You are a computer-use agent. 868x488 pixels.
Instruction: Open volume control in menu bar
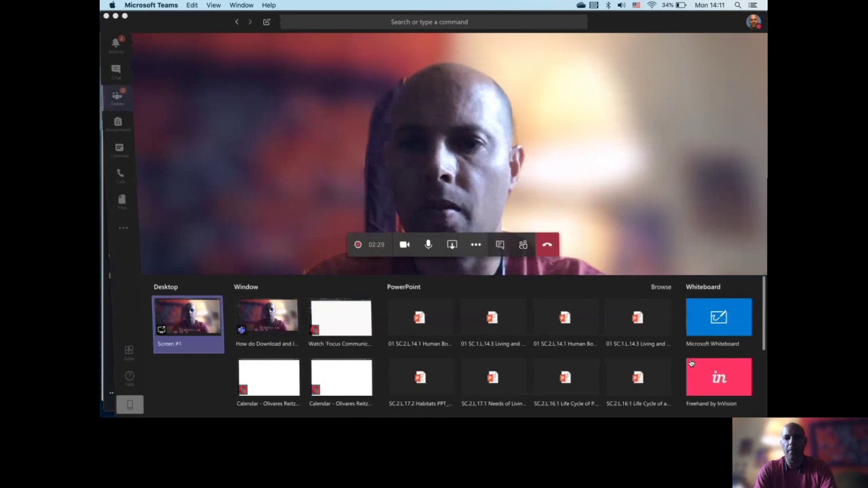coord(622,5)
